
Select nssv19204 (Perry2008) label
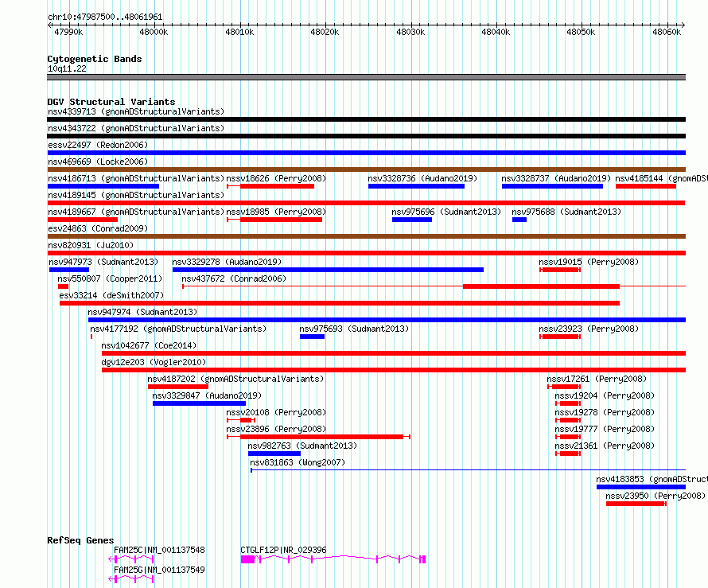(605, 395)
